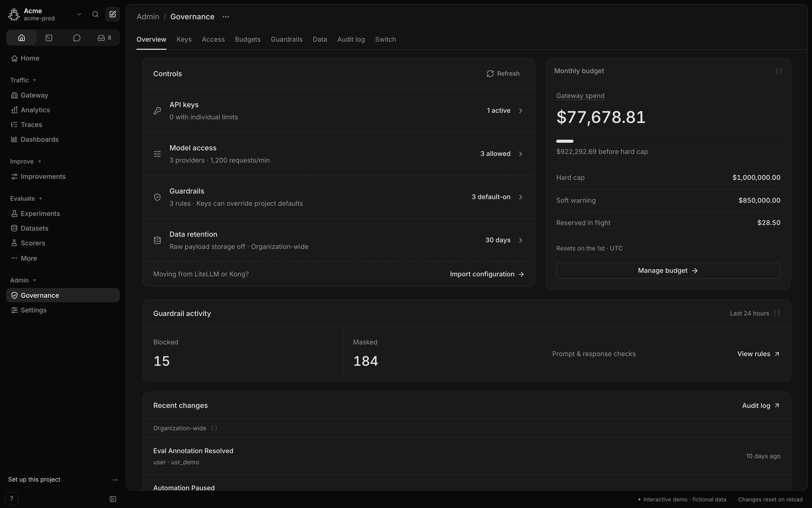This screenshot has width=812, height=508.
Task: Open the Guardrails tab
Action: point(286,39)
